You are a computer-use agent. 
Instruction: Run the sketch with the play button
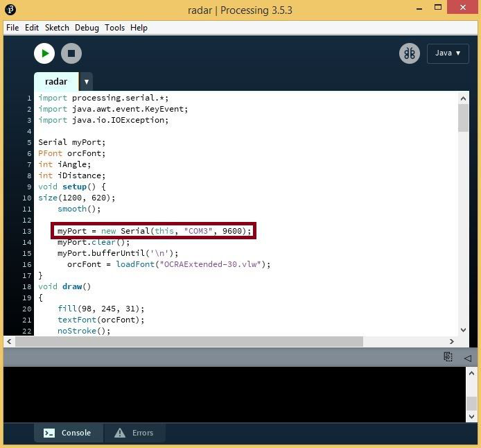(44, 53)
